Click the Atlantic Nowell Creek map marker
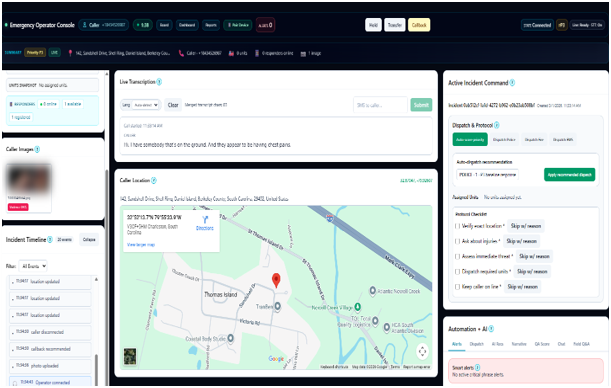 [373, 291]
